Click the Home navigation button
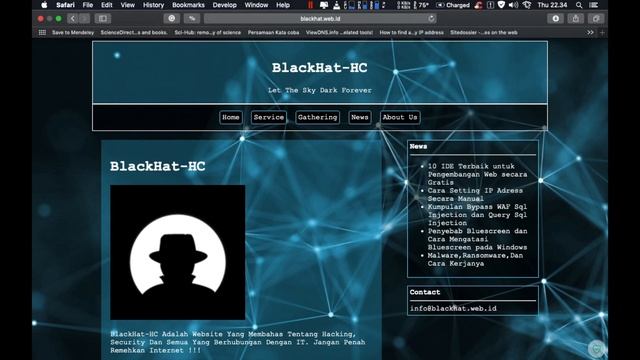This screenshot has height=360, width=640. 231,117
